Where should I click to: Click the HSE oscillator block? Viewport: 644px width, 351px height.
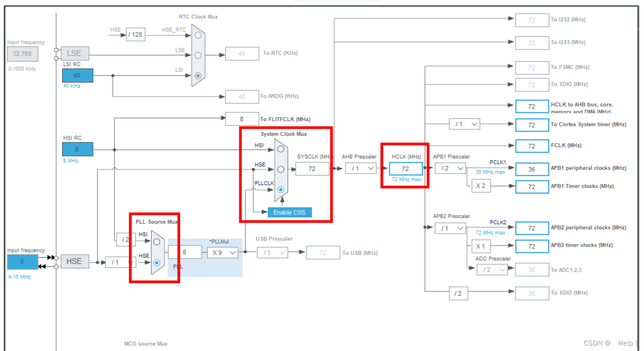(74, 261)
